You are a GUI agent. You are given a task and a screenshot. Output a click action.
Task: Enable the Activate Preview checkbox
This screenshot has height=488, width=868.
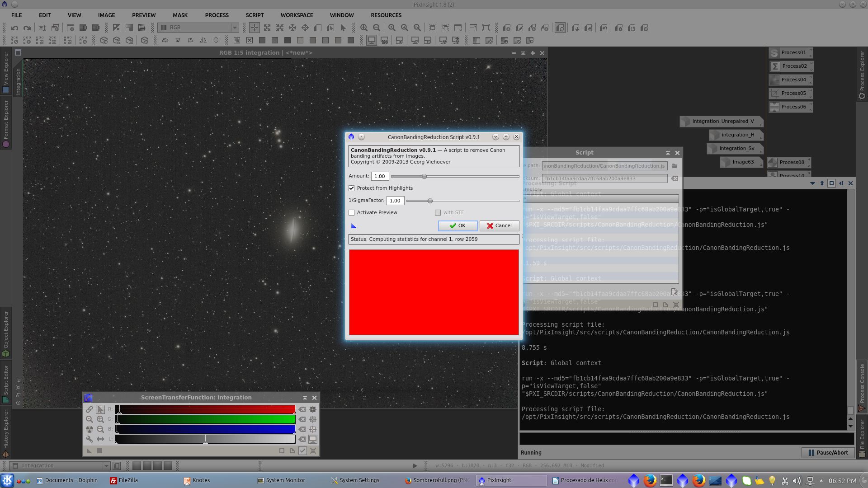point(352,213)
